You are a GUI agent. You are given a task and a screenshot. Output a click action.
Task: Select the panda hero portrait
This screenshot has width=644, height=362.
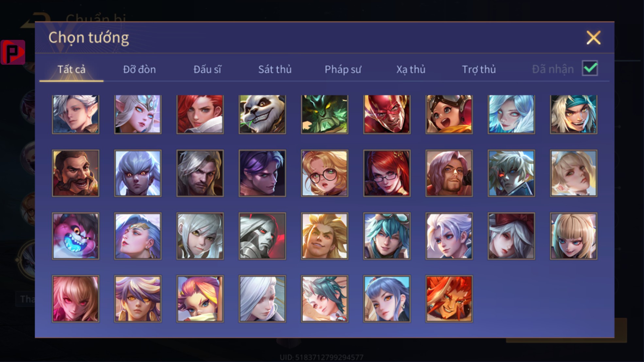(262, 114)
